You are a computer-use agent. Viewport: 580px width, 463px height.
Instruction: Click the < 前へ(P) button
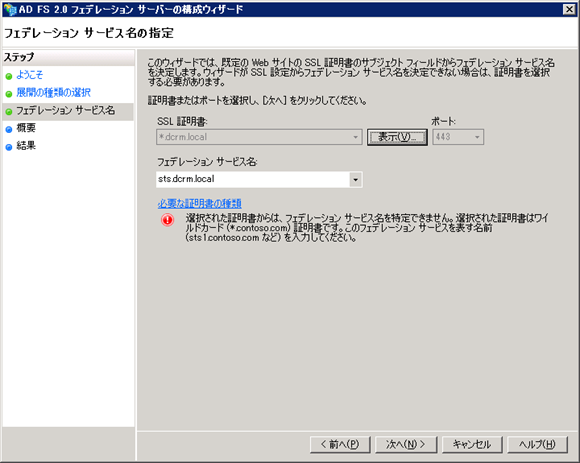pos(340,445)
